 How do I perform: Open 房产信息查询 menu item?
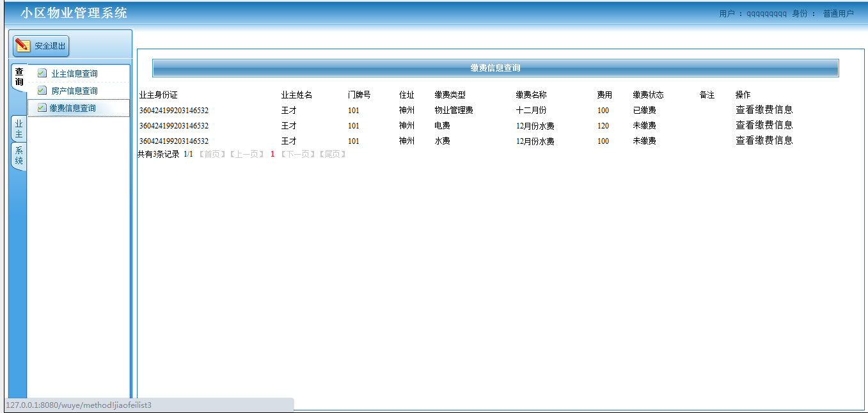pyautogui.click(x=74, y=91)
